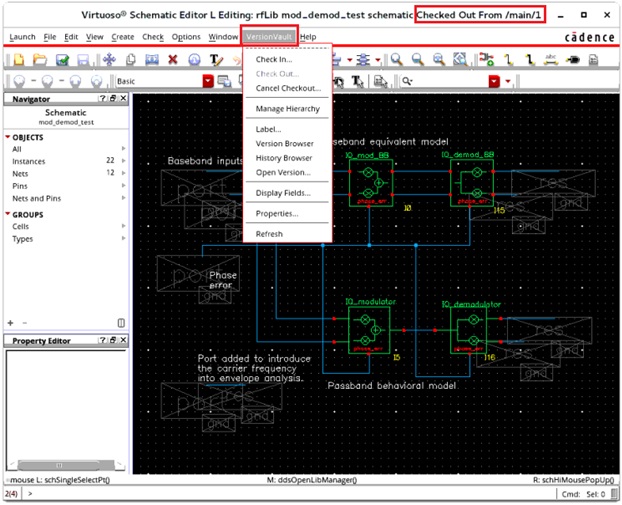The image size is (622, 505).
Task: Choose Manage Hierarchy menu item
Action: (287, 108)
